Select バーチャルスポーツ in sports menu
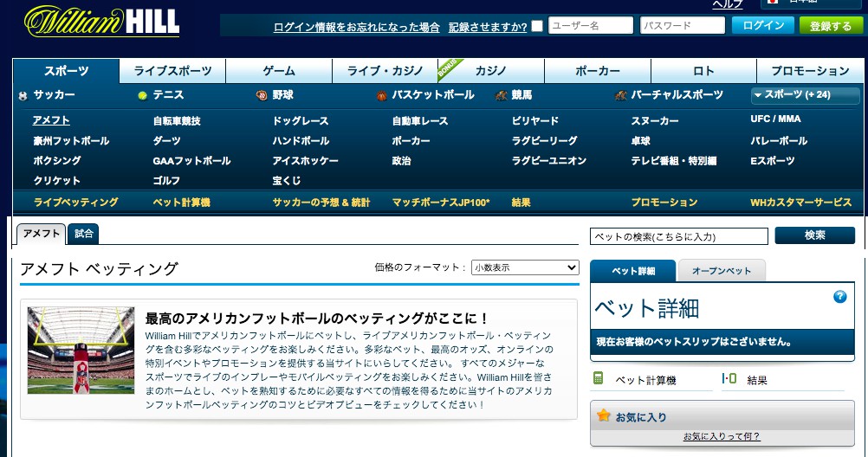Screen dimensions: 868x457 [677, 94]
